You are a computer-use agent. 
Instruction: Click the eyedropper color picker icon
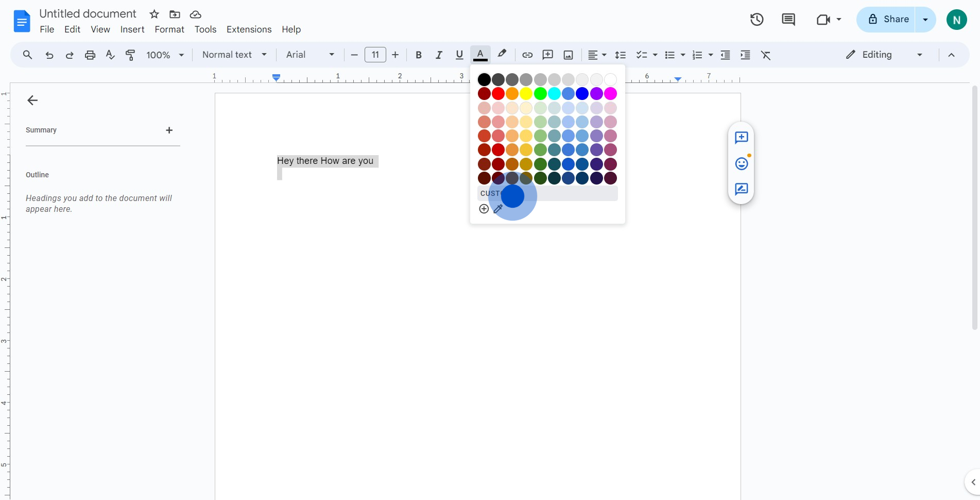[x=498, y=209]
